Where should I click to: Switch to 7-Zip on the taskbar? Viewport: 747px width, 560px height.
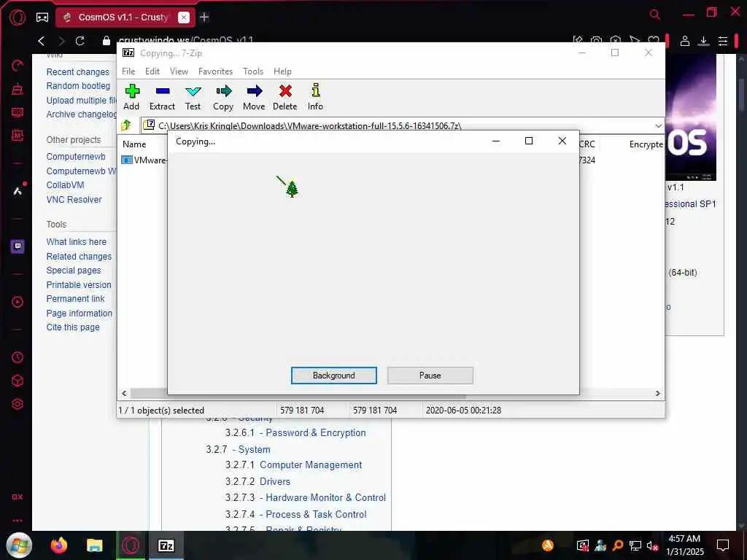[166, 545]
